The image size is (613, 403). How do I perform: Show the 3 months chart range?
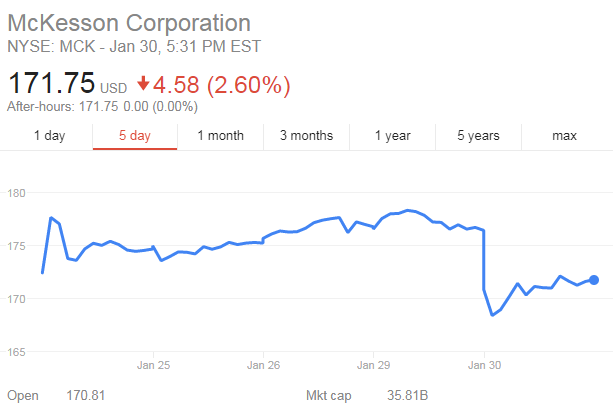pos(306,136)
